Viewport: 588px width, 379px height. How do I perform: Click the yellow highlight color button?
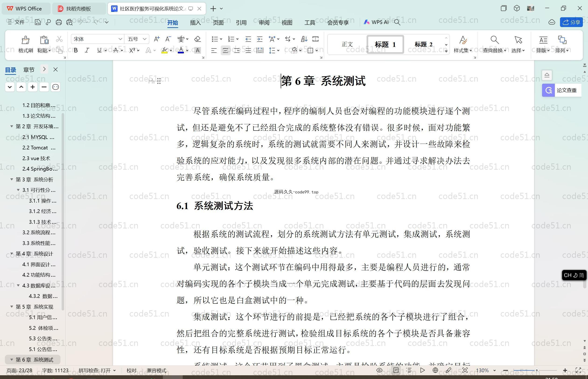pyautogui.click(x=164, y=50)
